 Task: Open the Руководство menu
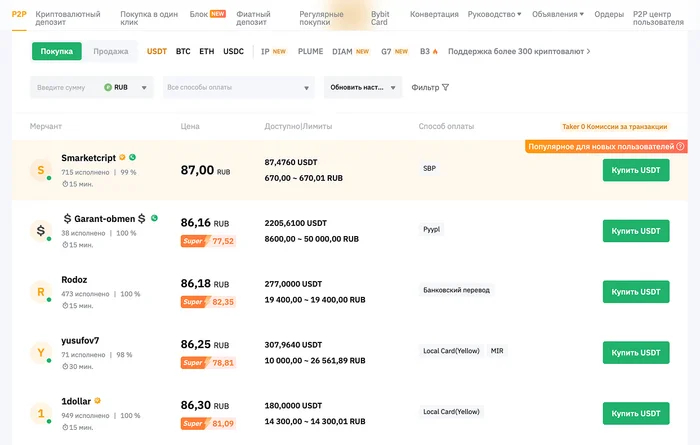click(496, 15)
